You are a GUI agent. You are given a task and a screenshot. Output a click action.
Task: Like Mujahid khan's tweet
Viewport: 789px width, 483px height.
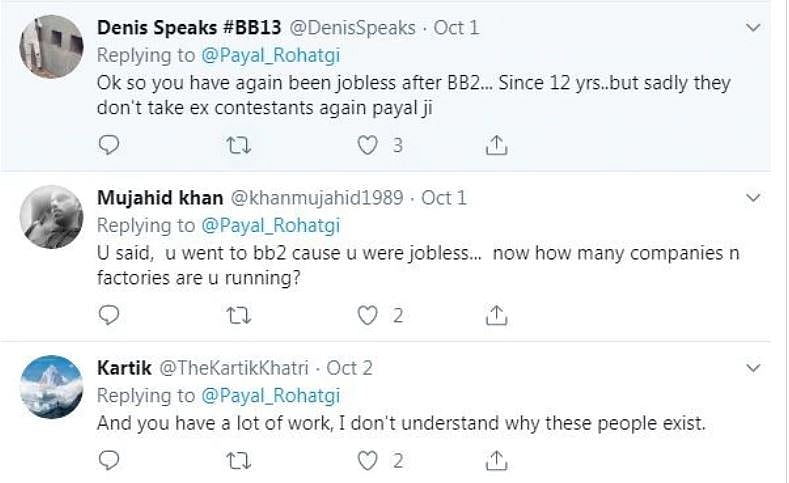click(x=368, y=316)
